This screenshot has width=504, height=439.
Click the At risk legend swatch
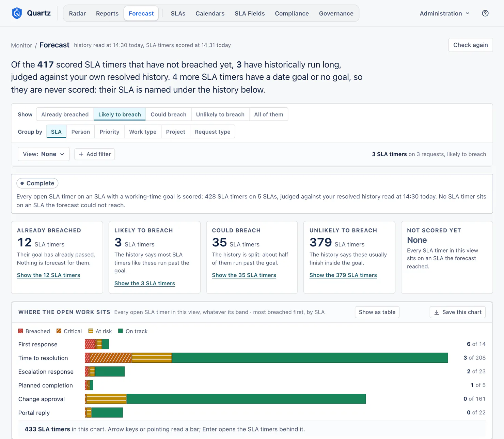point(91,331)
